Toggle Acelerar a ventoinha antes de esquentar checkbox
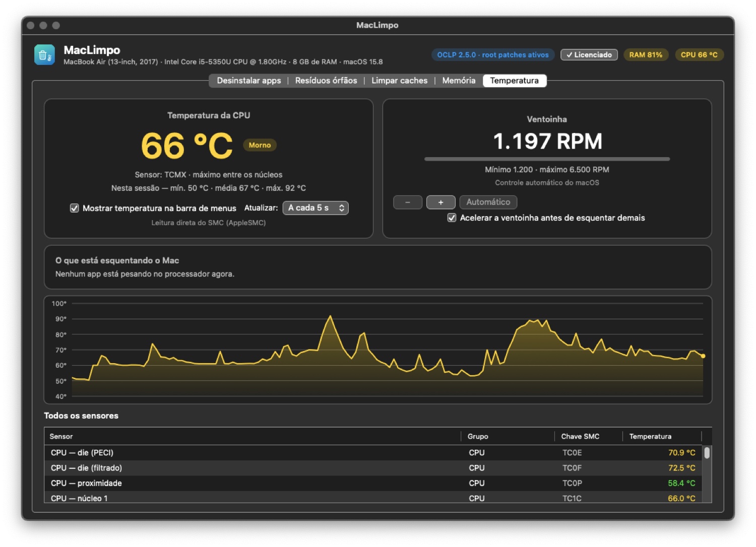 (452, 218)
